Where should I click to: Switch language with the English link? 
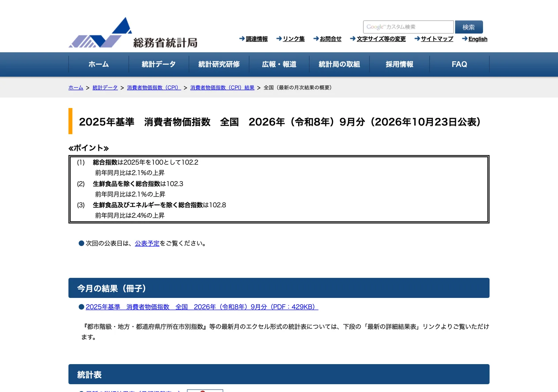pos(478,39)
